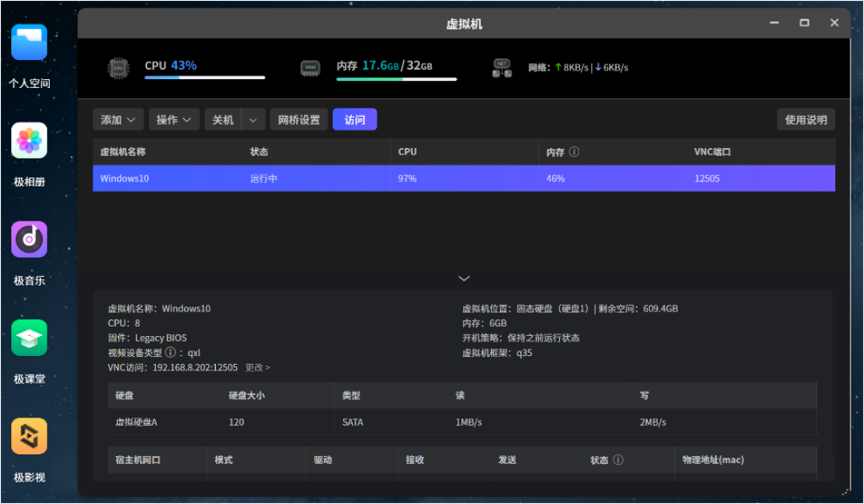This screenshot has height=504, width=864.
Task: Click the blue 访问 button
Action: [355, 119]
